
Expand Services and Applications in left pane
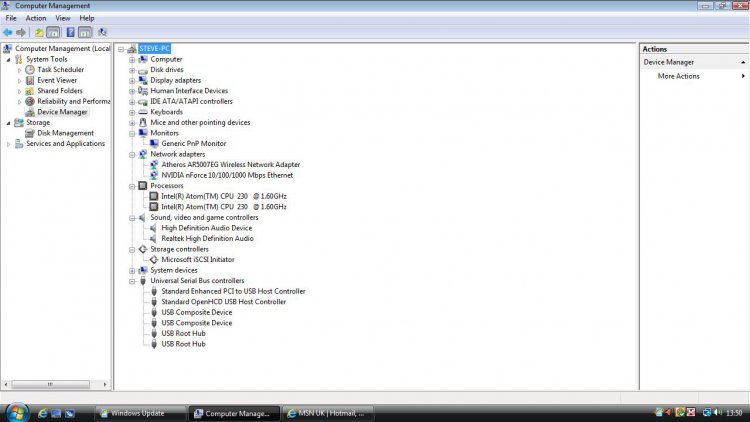(x=8, y=144)
